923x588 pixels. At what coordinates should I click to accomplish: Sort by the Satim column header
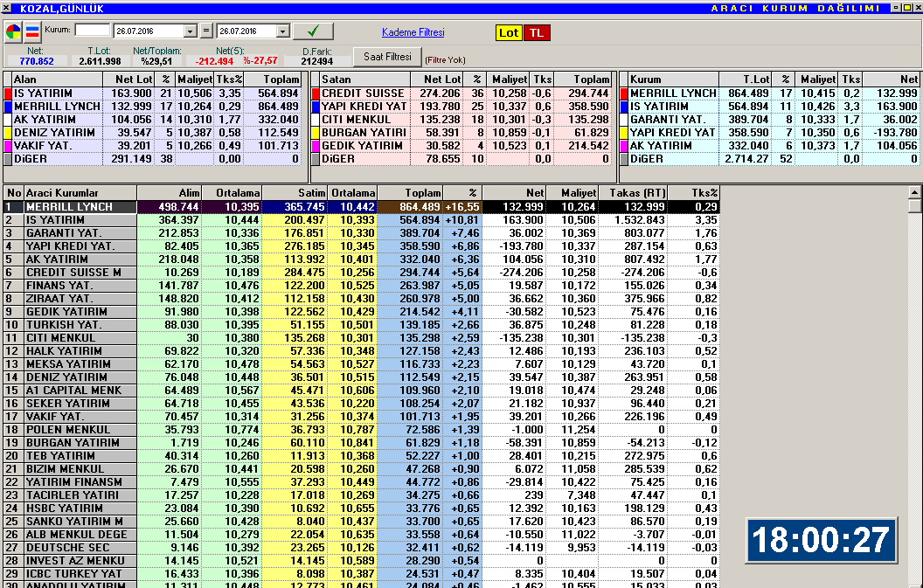(x=296, y=192)
